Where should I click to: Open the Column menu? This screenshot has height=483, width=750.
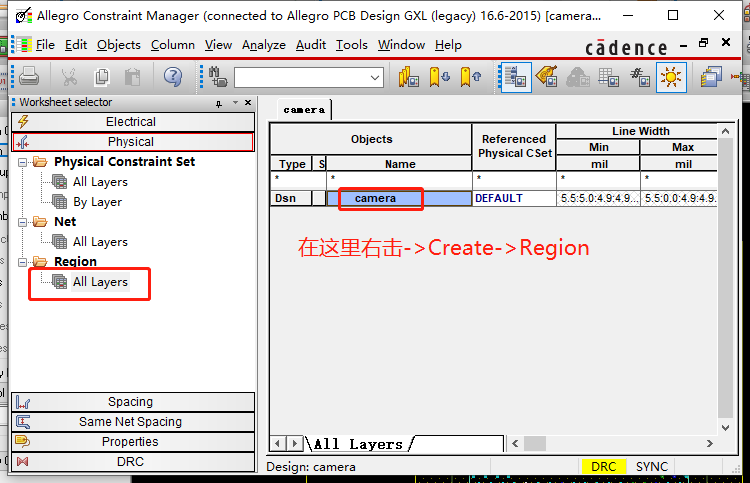pyautogui.click(x=173, y=45)
